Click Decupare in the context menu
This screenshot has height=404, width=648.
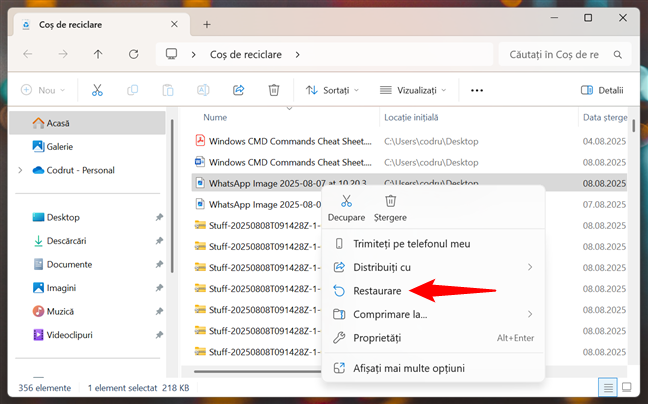pyautogui.click(x=346, y=208)
